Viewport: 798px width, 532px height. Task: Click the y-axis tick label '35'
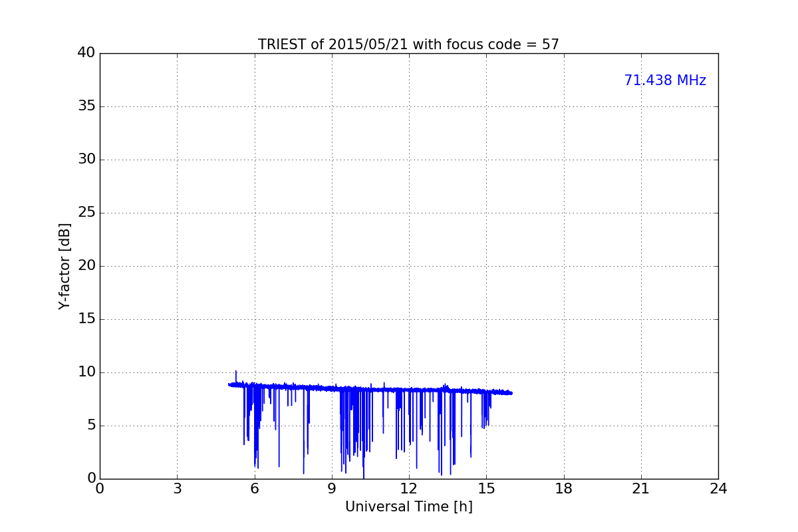(x=86, y=106)
